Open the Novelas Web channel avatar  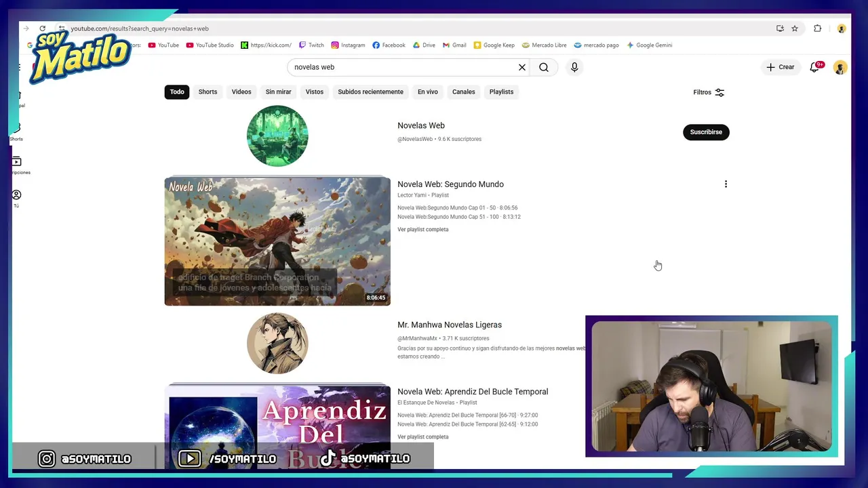pyautogui.click(x=277, y=136)
